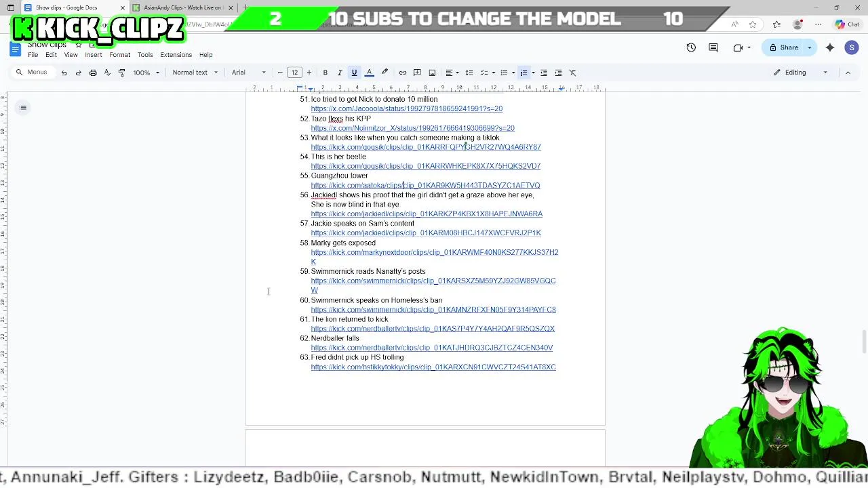
Task: Open the Google account avatar
Action: click(852, 47)
